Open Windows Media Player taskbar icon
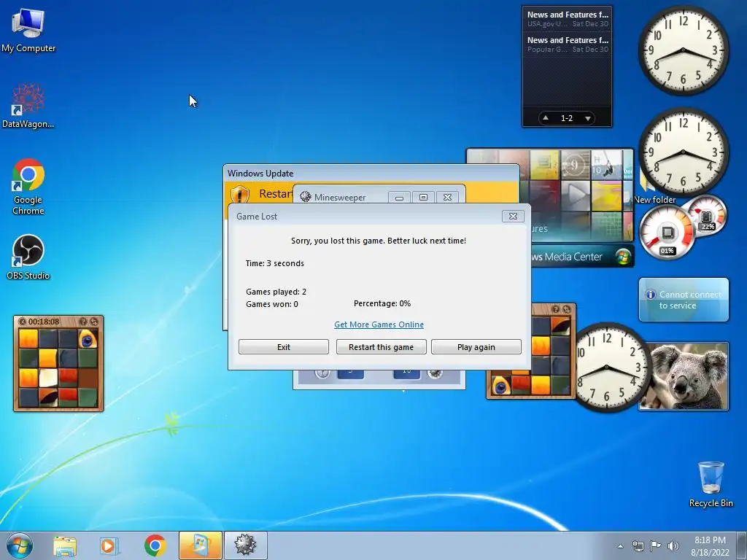This screenshot has height=560, width=747. tap(109, 545)
